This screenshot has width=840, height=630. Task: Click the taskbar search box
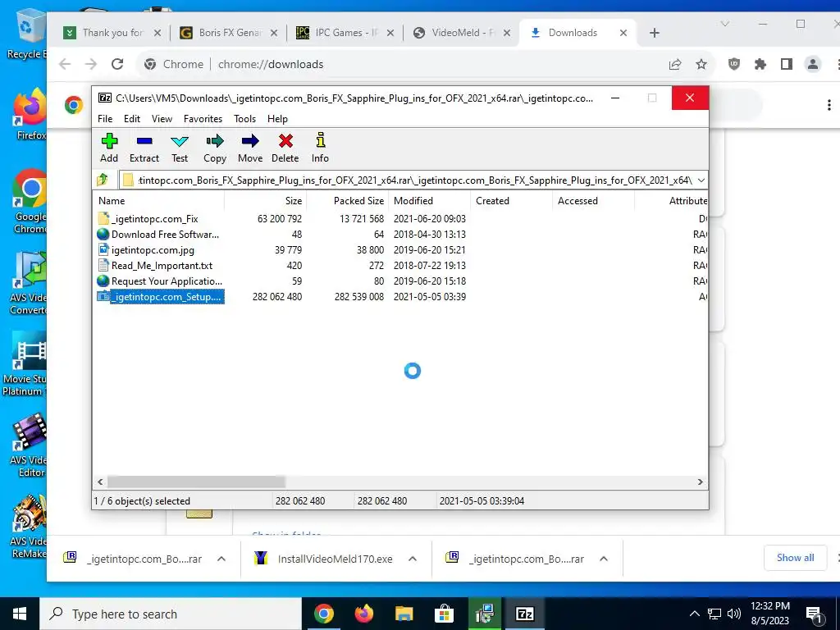(171, 614)
